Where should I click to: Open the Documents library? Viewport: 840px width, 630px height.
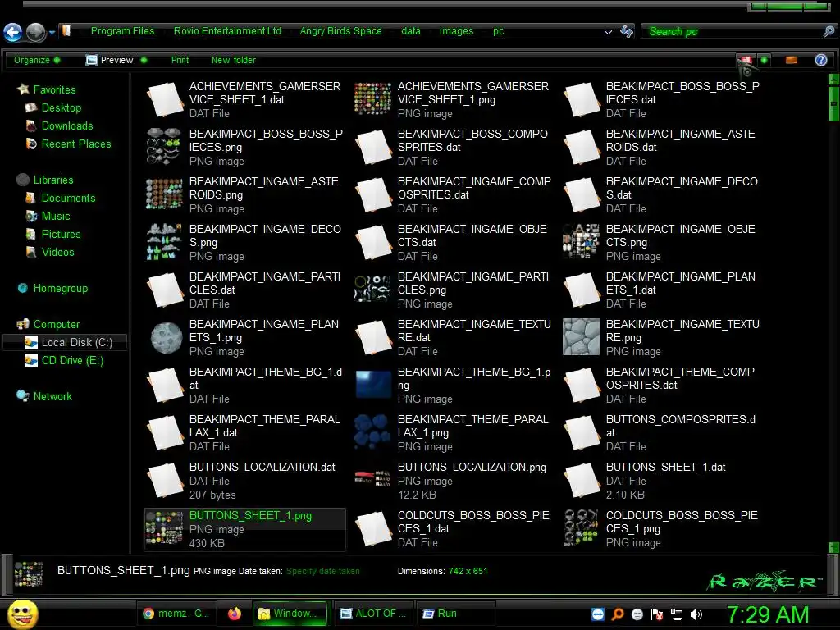click(68, 199)
